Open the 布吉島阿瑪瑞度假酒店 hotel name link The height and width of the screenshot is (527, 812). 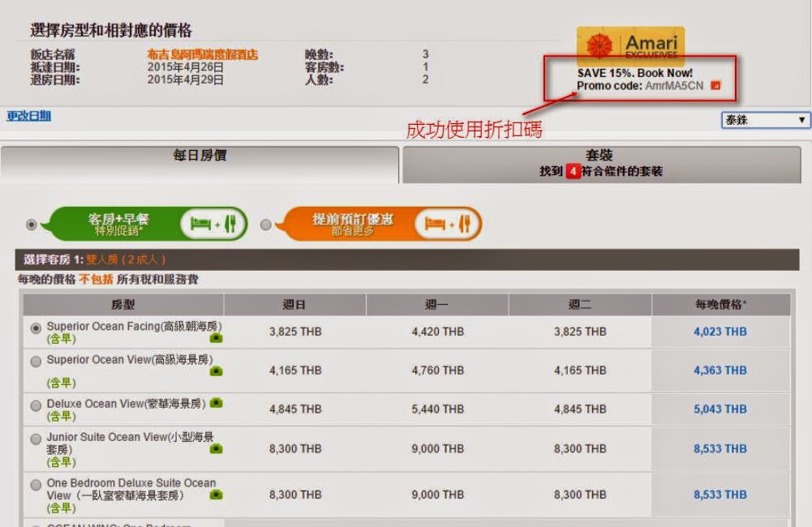pos(202,54)
